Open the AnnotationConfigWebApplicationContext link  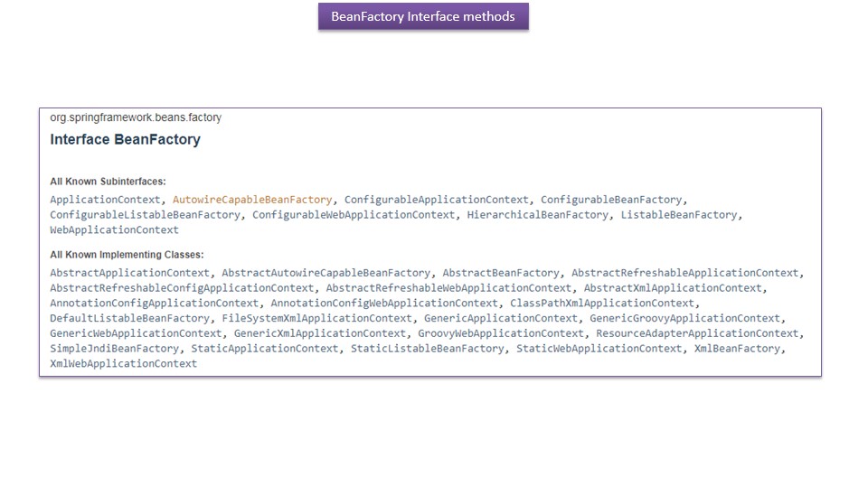click(x=384, y=304)
